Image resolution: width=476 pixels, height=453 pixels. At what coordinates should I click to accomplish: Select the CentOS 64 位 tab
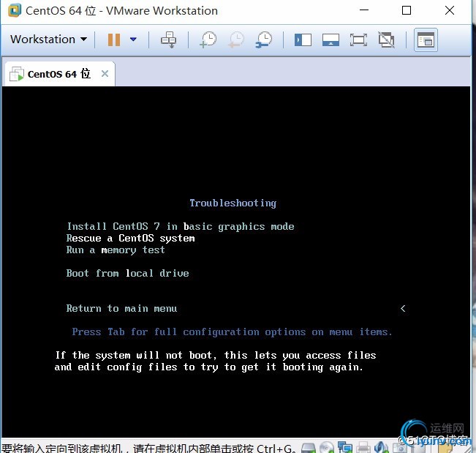coord(59,74)
